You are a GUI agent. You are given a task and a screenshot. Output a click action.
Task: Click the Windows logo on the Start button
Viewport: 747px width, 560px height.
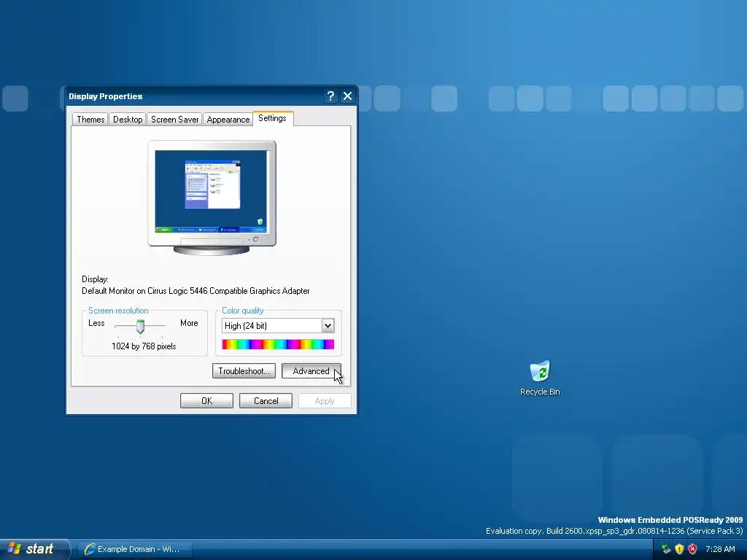(15, 548)
